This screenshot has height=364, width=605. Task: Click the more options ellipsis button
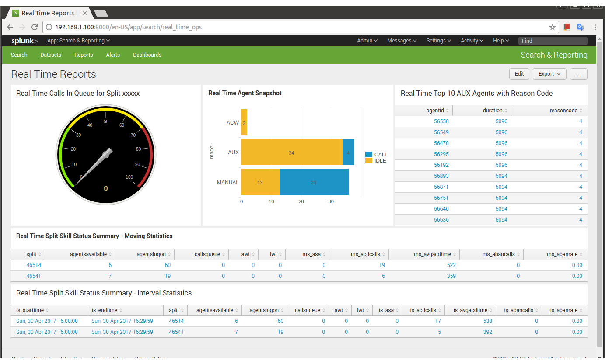click(578, 74)
